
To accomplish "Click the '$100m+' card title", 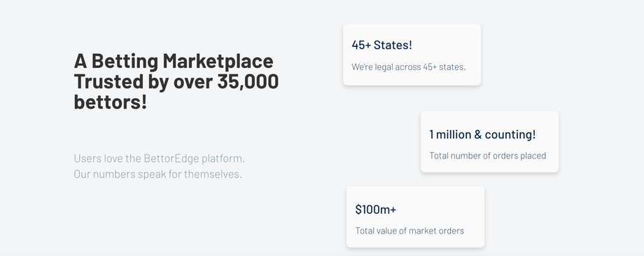I will pos(375,210).
